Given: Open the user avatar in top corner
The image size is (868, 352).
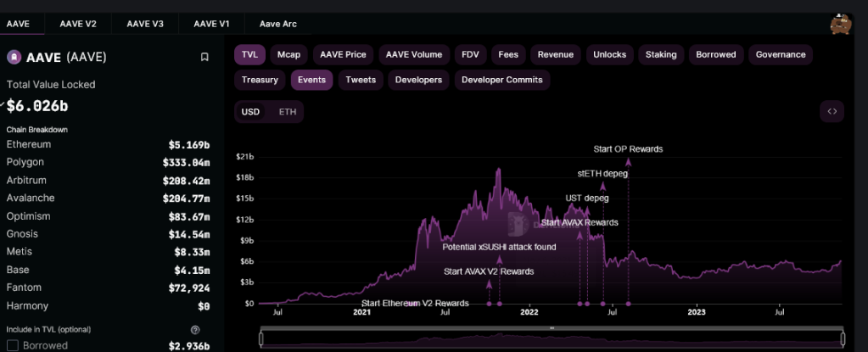Looking at the screenshot, I should click(840, 24).
